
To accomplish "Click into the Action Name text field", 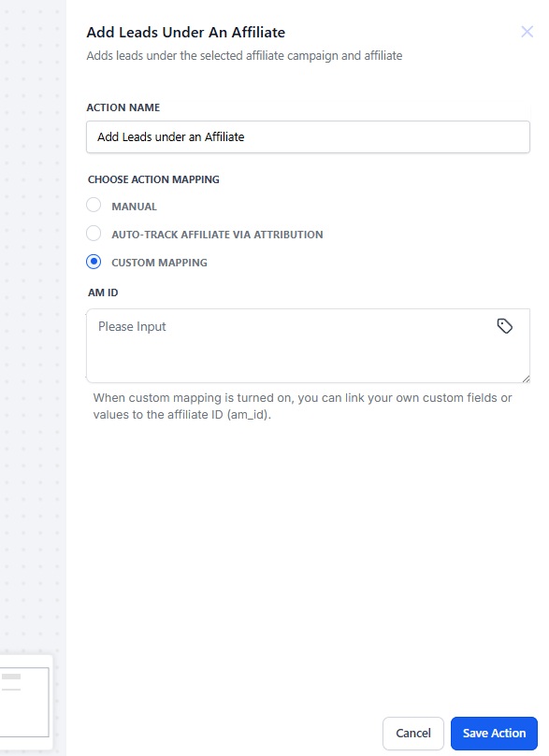I will point(308,137).
